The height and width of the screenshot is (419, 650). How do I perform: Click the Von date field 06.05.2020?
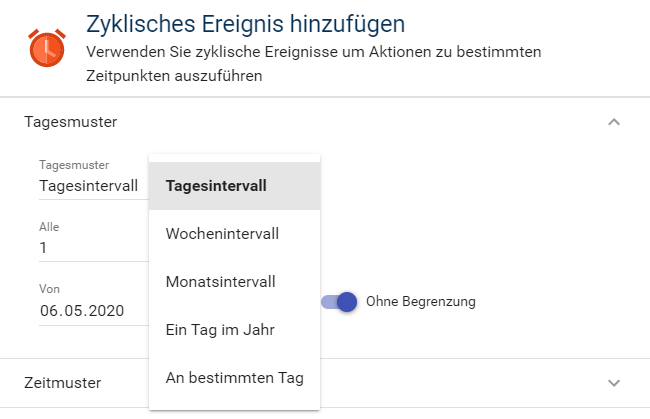pos(82,310)
